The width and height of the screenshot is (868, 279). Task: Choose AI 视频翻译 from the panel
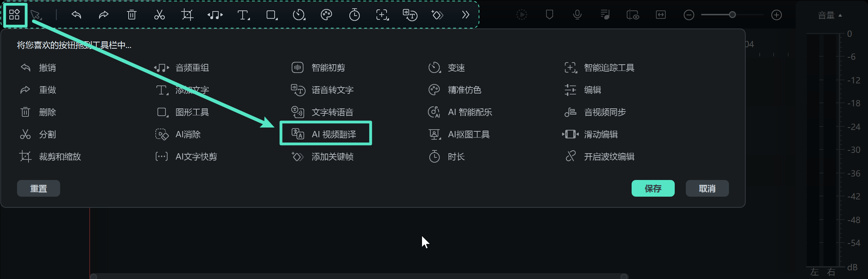326,133
